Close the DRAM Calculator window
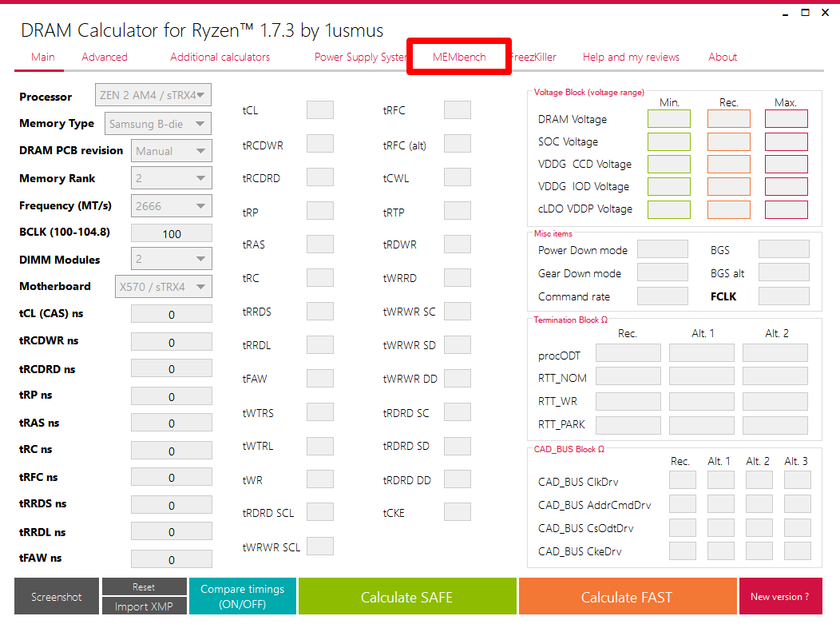Image resolution: width=840 pixels, height=632 pixels. coord(825,12)
